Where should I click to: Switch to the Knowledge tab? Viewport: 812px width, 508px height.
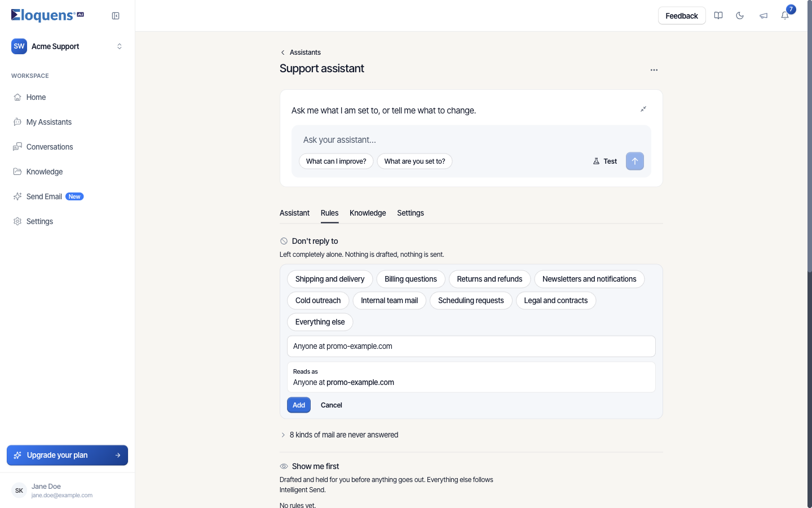(368, 213)
